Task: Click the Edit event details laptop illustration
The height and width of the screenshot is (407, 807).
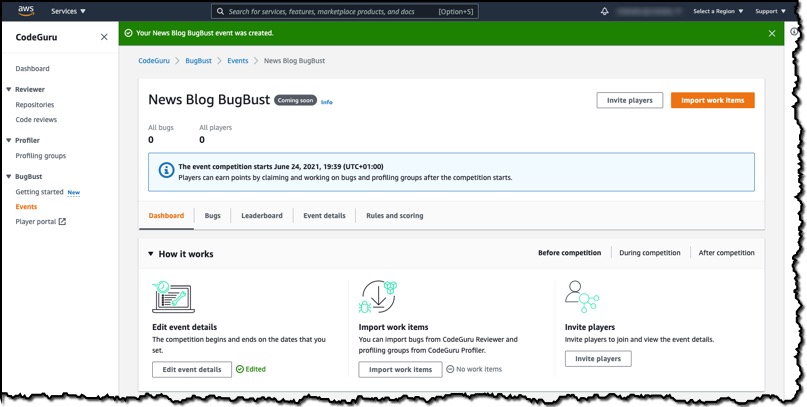Action: (173, 297)
